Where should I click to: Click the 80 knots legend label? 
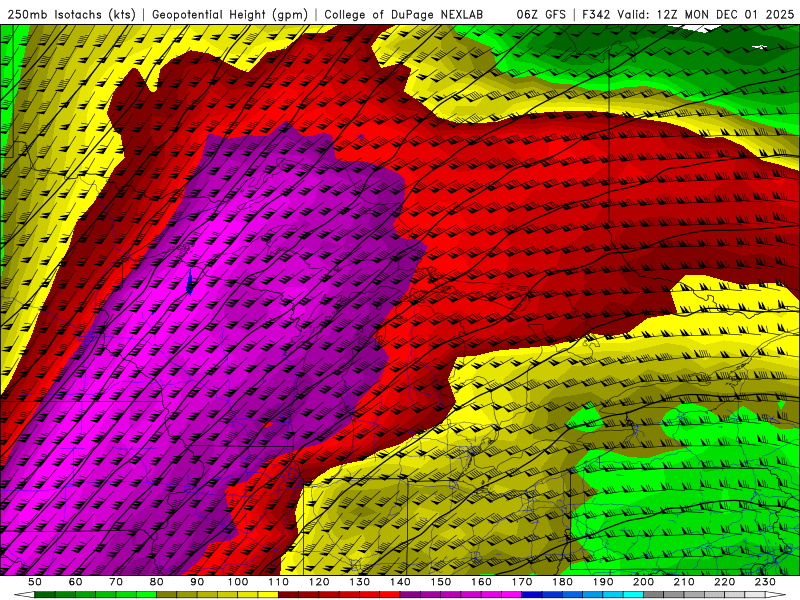[157, 582]
